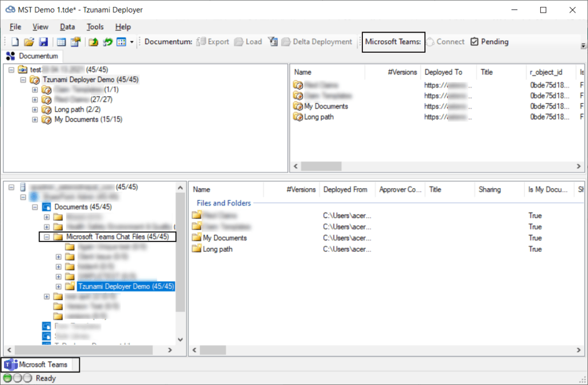588x385 pixels.
Task: Select My Documents (15/15) tree item
Action: coord(88,119)
